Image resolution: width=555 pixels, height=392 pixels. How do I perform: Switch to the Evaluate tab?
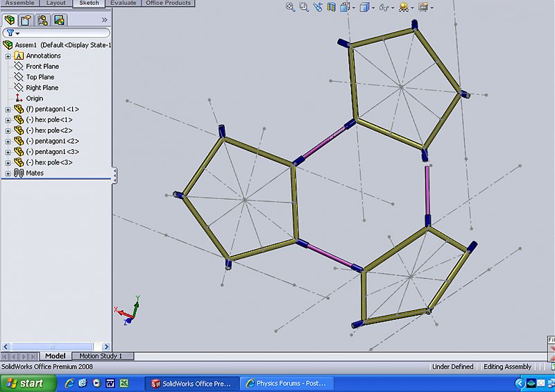tap(123, 3)
